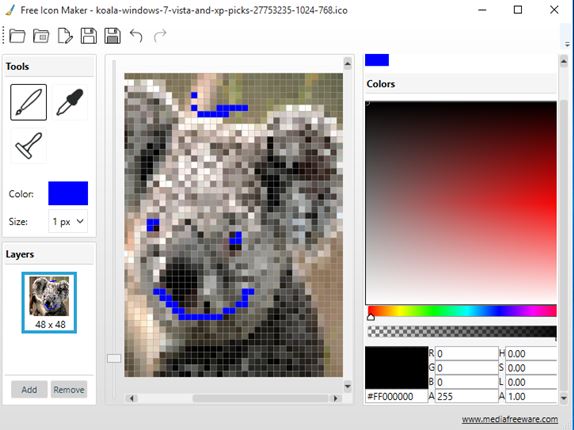Click the Remove layer button

(x=69, y=389)
